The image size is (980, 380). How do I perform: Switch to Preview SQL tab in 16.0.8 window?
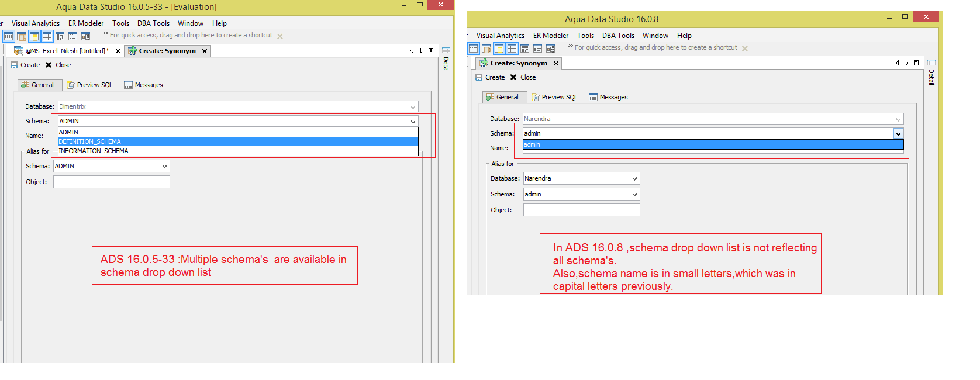(554, 98)
